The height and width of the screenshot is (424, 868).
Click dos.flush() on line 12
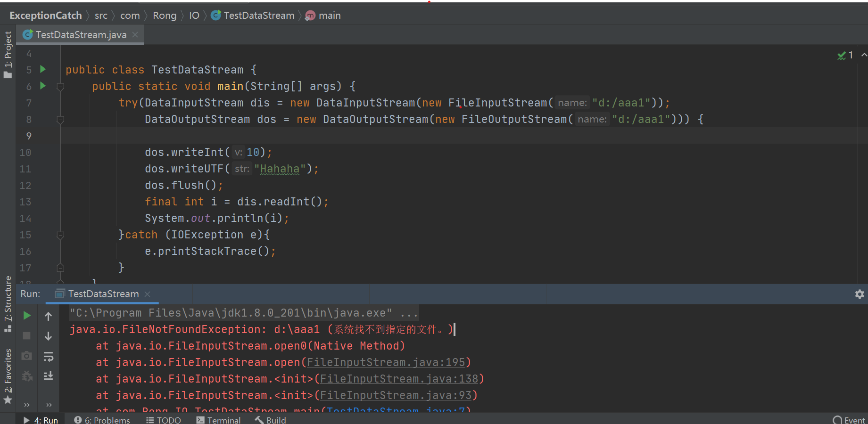(x=181, y=185)
